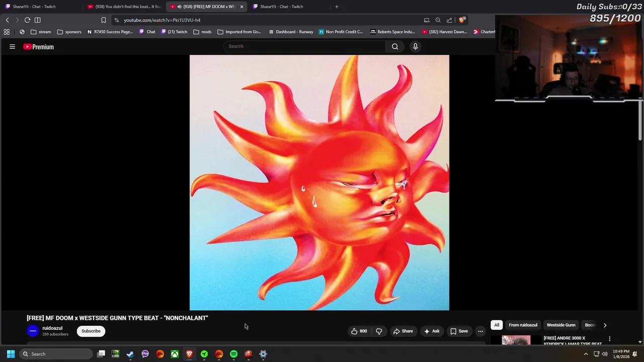Open '(21) Twitch' bookmark
Viewport: 644px width, 362px height.
pyautogui.click(x=174, y=32)
